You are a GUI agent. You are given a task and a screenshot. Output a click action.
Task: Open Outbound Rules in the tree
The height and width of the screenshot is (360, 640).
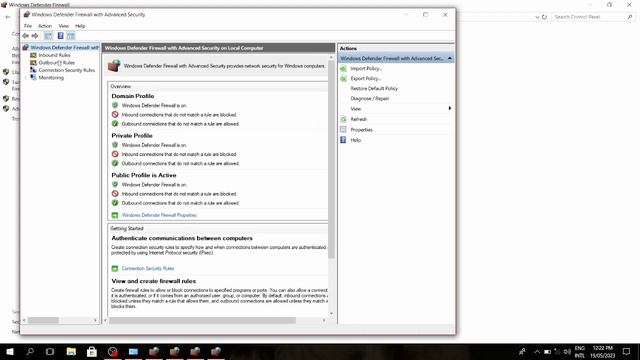click(x=56, y=62)
